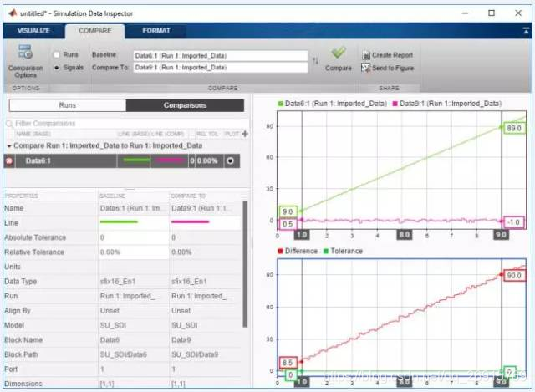Click the add column plus icon
Image resolution: width=535 pixels, height=392 pixels.
click(244, 134)
